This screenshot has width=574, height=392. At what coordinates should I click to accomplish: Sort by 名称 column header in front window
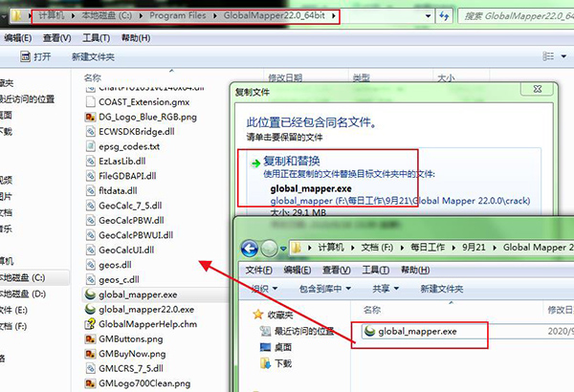point(372,310)
